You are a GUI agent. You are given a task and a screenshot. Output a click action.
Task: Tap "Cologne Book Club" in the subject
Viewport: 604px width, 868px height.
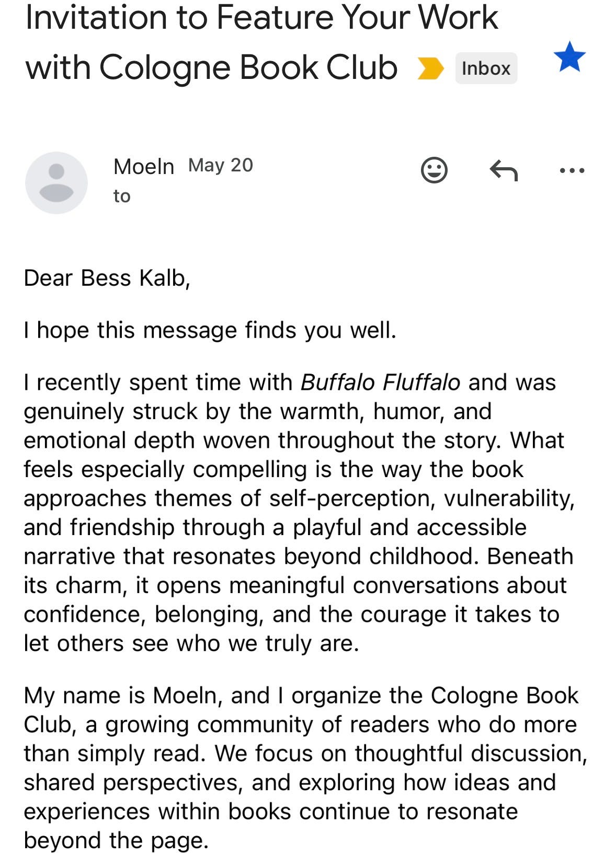coord(248,68)
